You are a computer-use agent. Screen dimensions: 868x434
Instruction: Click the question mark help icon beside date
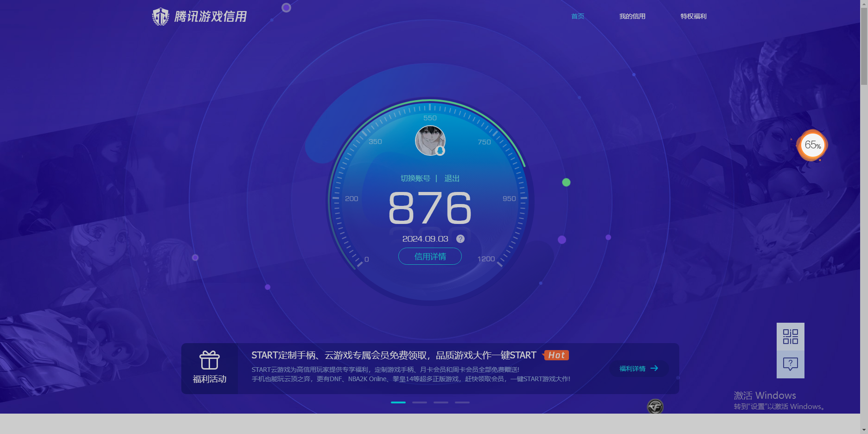(460, 239)
